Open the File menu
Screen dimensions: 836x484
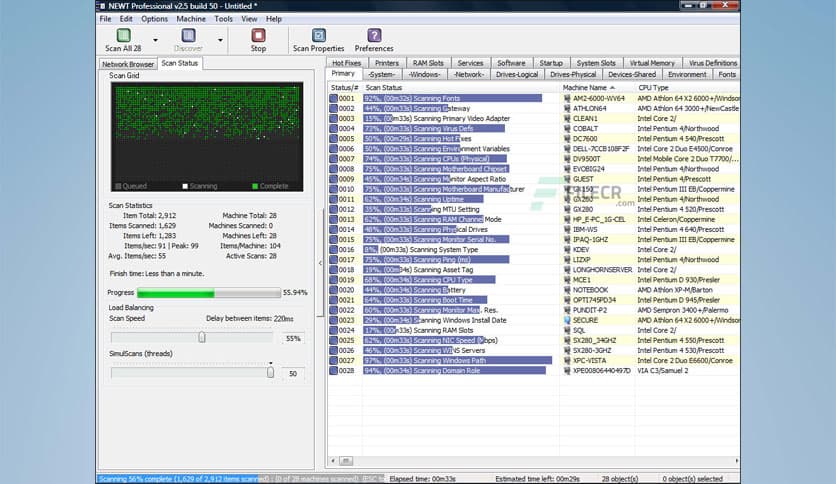pos(106,19)
